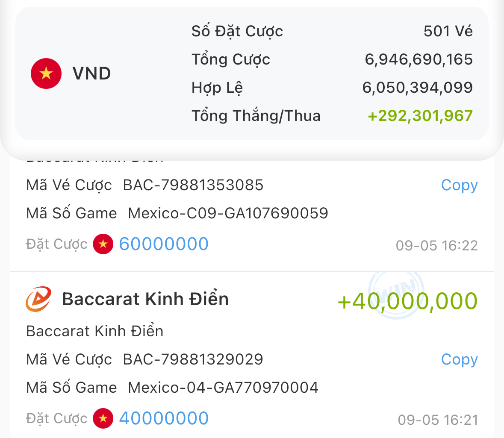
Task: Tap the 501 Vé bet count
Action: [448, 31]
